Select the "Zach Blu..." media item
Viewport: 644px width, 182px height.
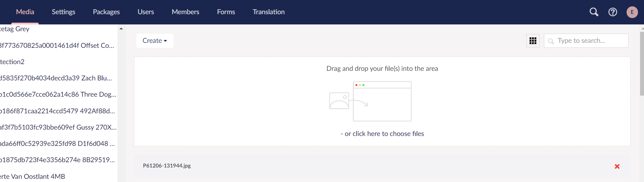click(56, 78)
